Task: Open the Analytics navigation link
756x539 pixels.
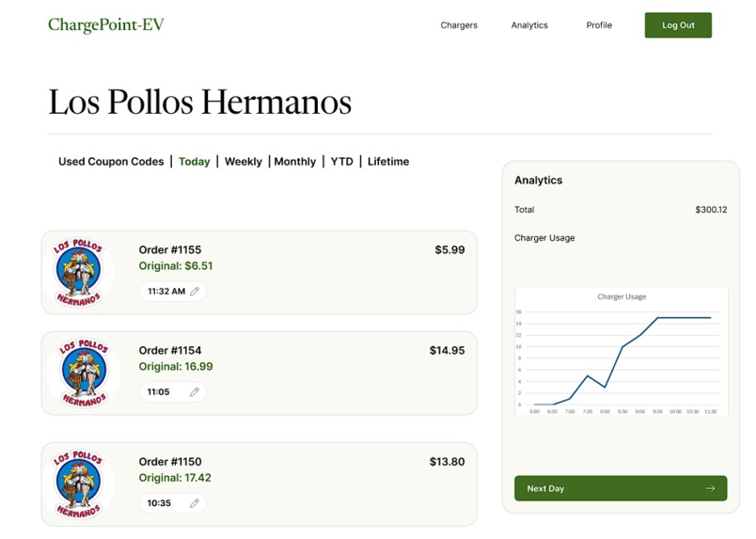Action: click(529, 25)
